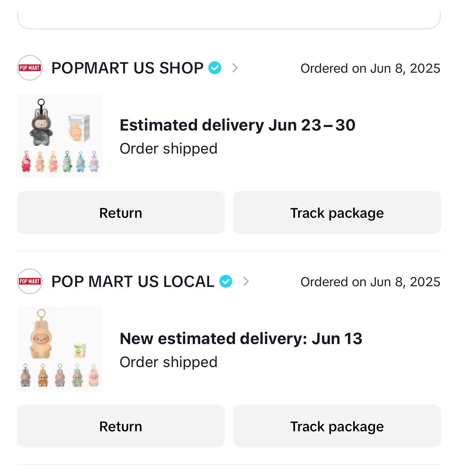
Task: Open the POPMART US SHOP store name
Action: (x=127, y=68)
